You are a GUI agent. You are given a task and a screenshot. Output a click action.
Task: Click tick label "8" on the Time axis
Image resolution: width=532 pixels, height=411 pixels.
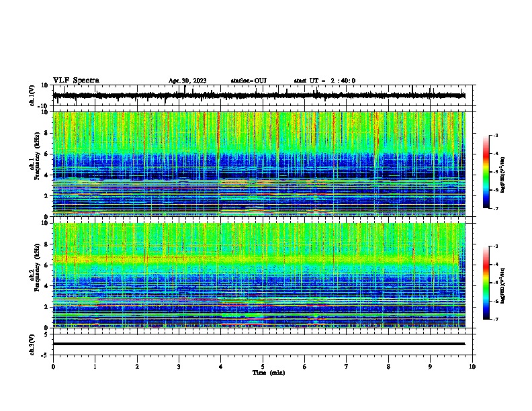click(388, 367)
